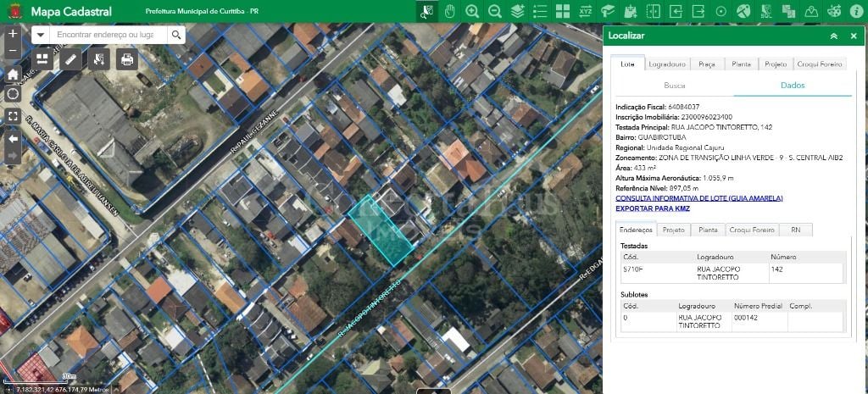Click the circle target icon in toolbar
Viewport: 868px width, 394px height.
click(721, 11)
